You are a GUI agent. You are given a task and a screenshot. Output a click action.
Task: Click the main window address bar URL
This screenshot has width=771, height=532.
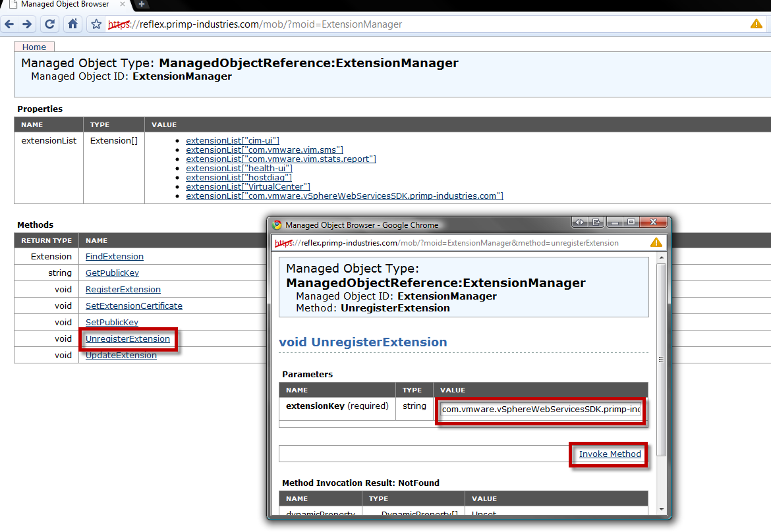(x=255, y=24)
